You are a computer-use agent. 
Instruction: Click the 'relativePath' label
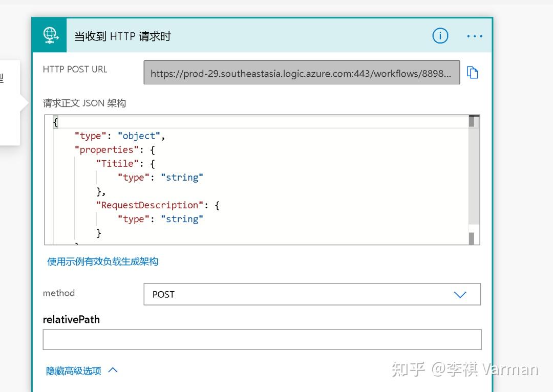click(x=71, y=319)
